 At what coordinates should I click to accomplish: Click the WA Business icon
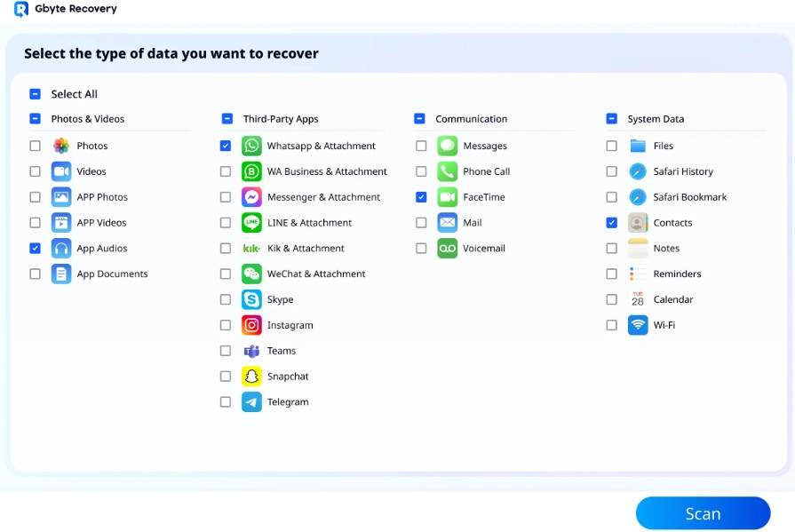[x=251, y=171]
